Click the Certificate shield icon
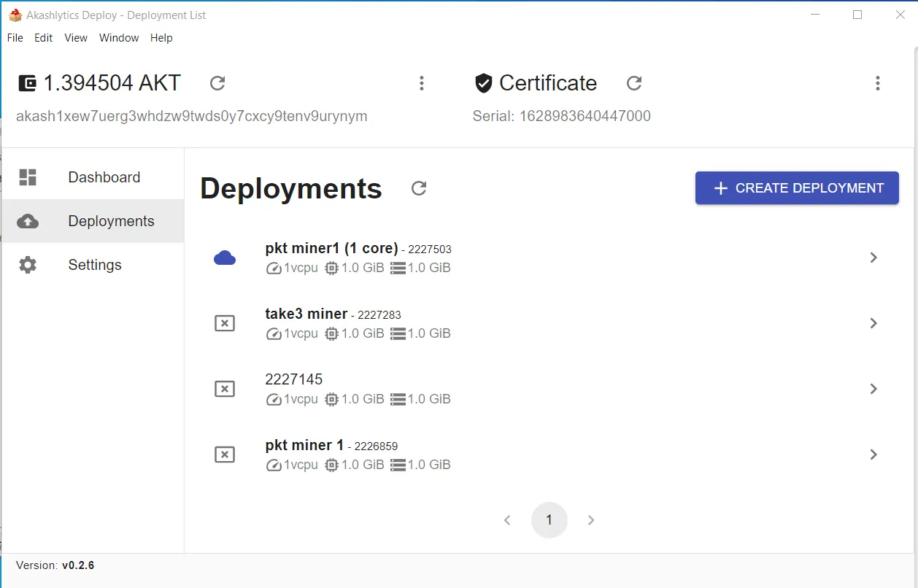Viewport: 918px width, 588px height. tap(483, 83)
